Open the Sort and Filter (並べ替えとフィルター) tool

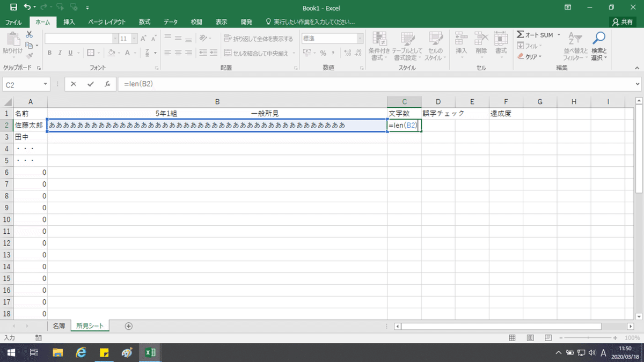tap(575, 46)
